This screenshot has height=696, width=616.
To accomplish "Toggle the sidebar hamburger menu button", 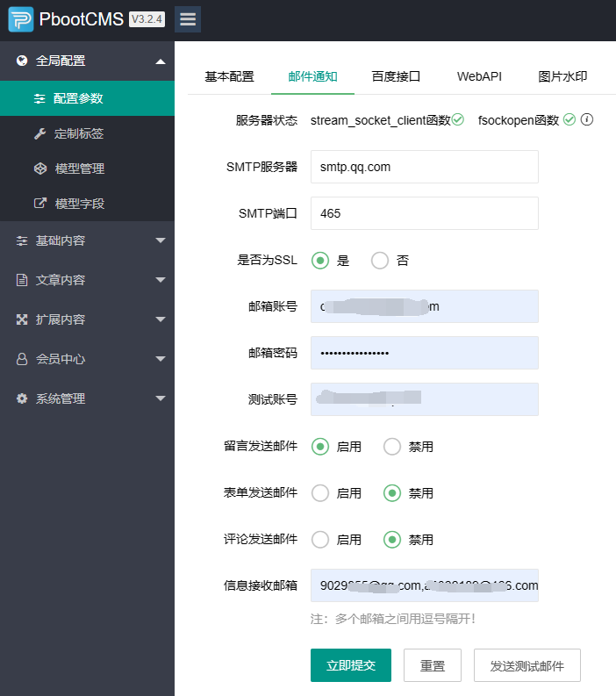I will tap(188, 19).
